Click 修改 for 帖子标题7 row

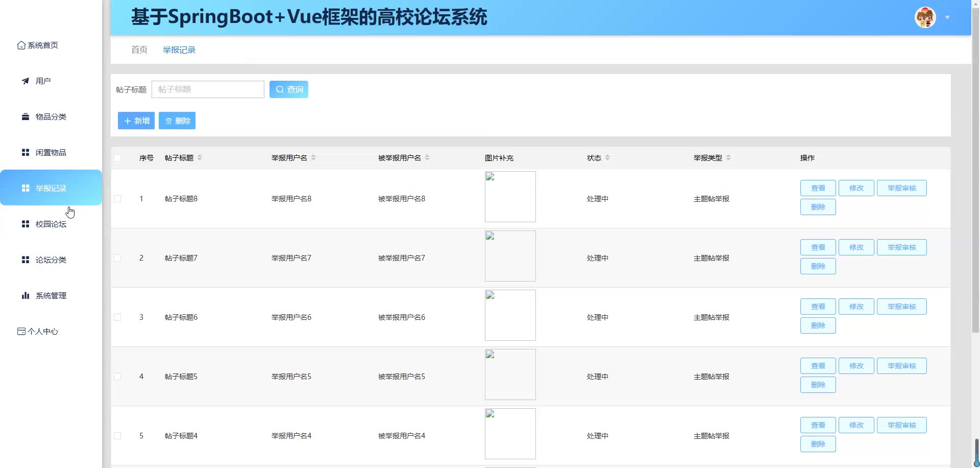(856, 247)
